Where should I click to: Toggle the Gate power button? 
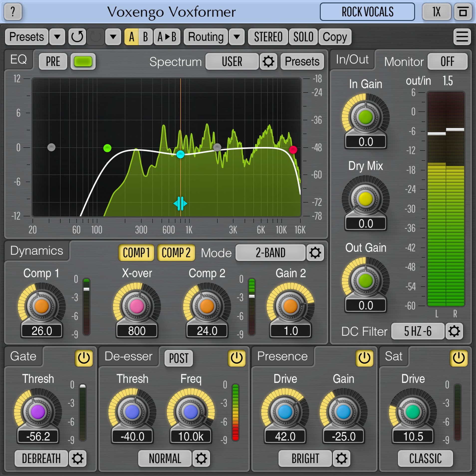[84, 358]
